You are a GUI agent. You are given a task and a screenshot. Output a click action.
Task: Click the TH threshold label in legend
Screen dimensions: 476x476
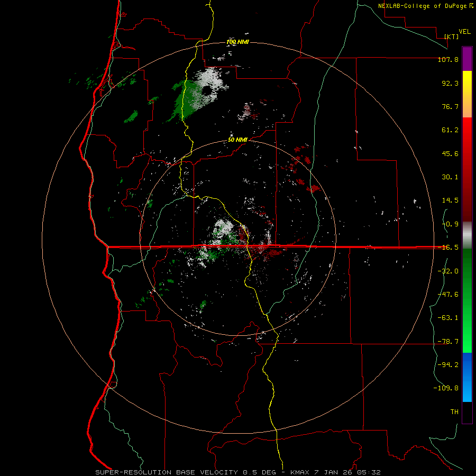coord(454,412)
